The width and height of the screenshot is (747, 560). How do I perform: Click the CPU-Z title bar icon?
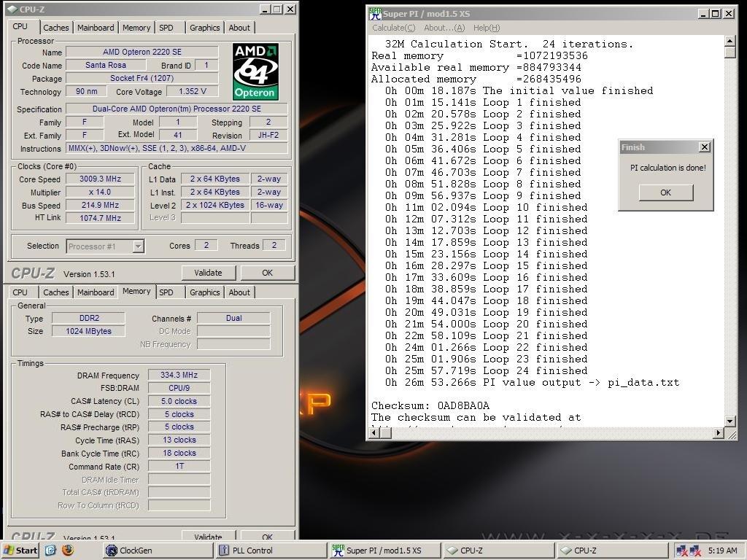point(12,9)
